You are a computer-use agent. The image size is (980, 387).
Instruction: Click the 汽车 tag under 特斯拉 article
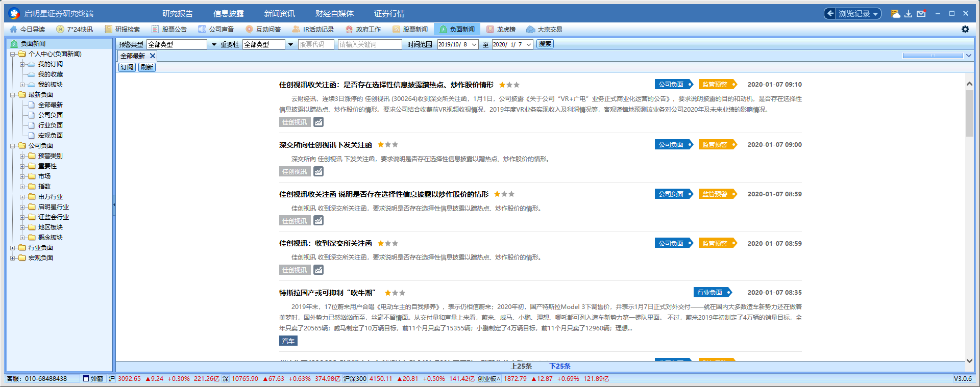pos(288,341)
